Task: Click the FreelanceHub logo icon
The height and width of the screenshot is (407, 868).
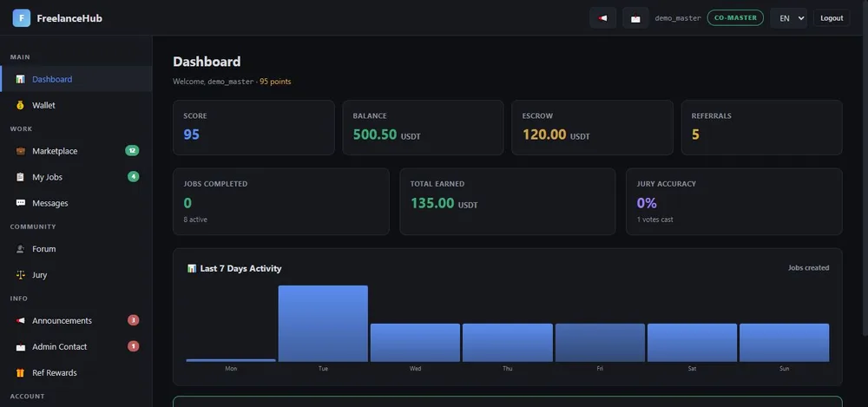Action: [x=22, y=17]
